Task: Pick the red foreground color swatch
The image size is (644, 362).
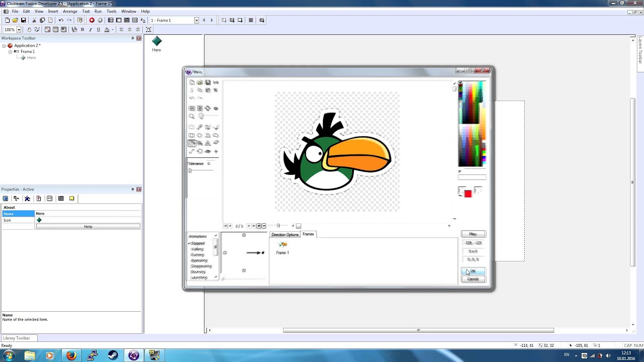Action: [x=468, y=194]
